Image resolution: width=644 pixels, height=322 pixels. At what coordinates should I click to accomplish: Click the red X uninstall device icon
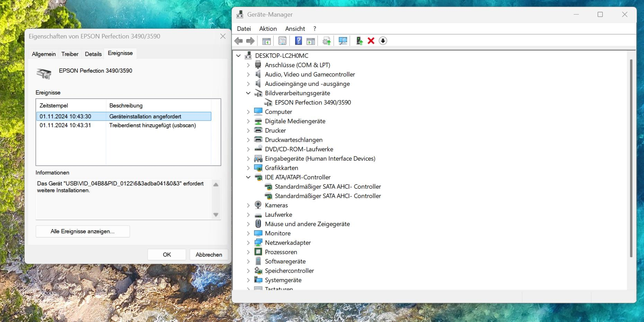point(371,41)
